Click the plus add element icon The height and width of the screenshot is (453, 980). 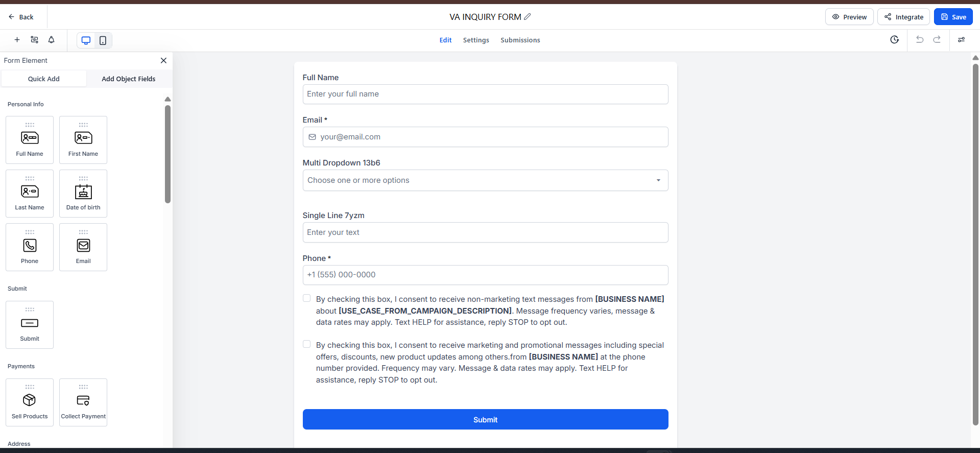[17, 40]
